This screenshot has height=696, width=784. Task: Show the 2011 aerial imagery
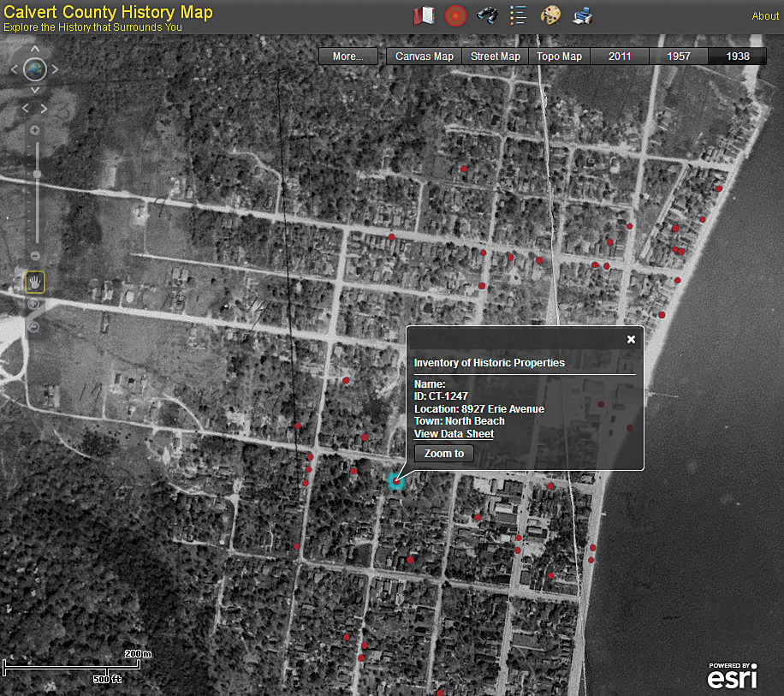click(x=620, y=57)
